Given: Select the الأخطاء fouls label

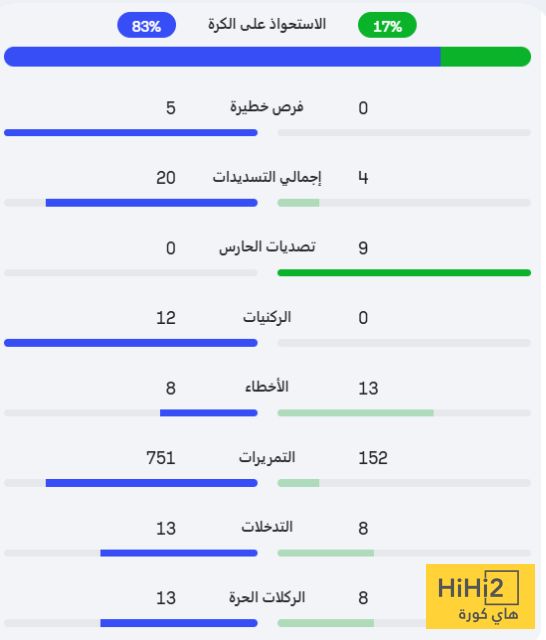Looking at the screenshot, I should tap(267, 387).
